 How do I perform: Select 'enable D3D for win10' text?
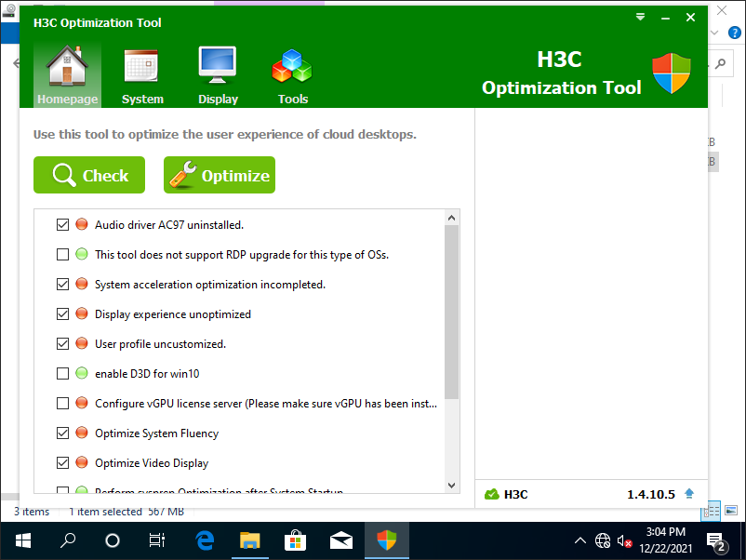pyautogui.click(x=147, y=374)
